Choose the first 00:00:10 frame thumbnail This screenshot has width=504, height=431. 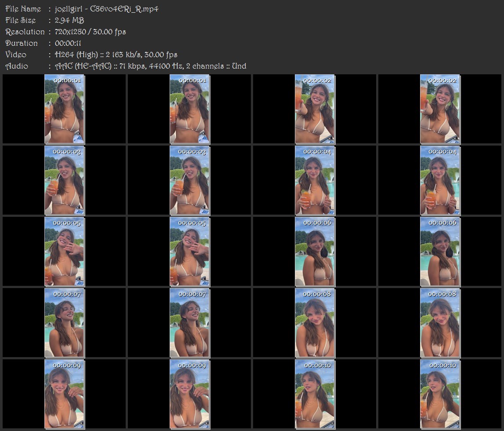pyautogui.click(x=315, y=394)
